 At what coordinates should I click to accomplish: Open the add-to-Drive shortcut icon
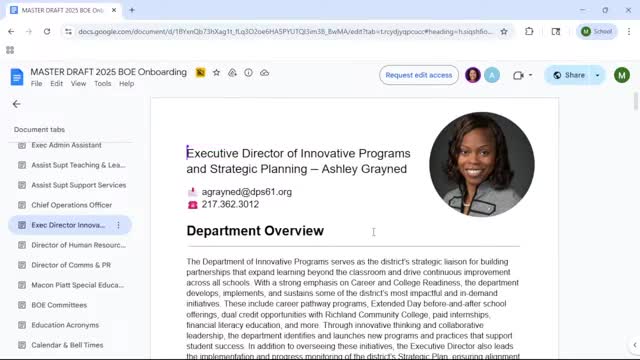click(232, 73)
